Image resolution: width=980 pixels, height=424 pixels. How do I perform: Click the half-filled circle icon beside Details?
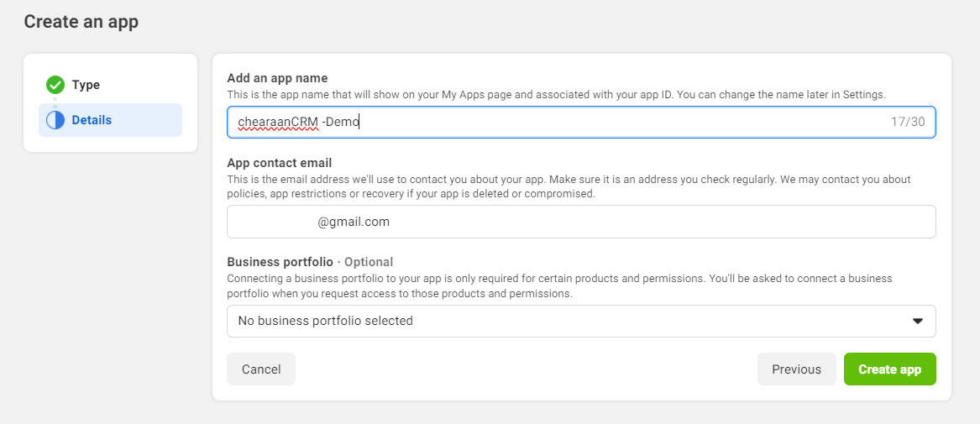click(55, 120)
